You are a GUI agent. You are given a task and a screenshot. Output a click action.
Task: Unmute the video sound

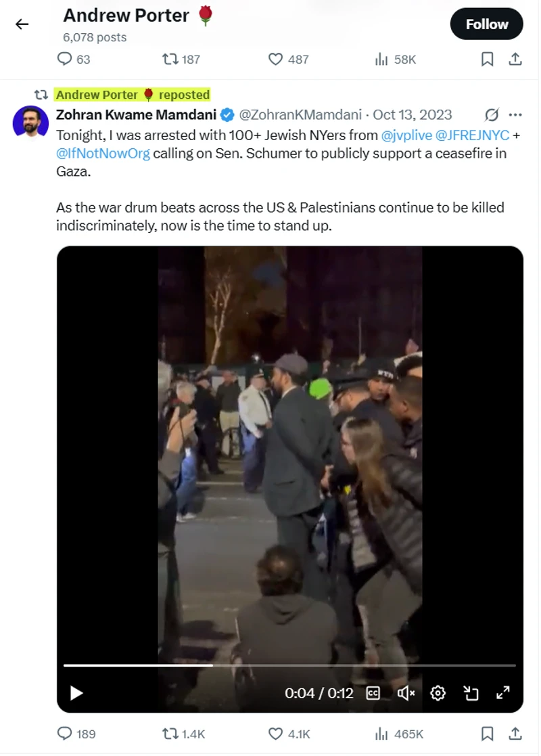pyautogui.click(x=406, y=693)
